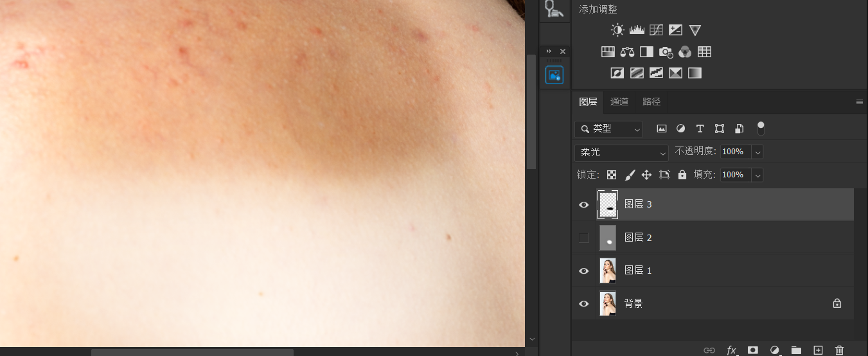Viewport: 868px width, 356px height.
Task: Add a Selective Color adjustment (X-box icon)
Action: (x=675, y=73)
